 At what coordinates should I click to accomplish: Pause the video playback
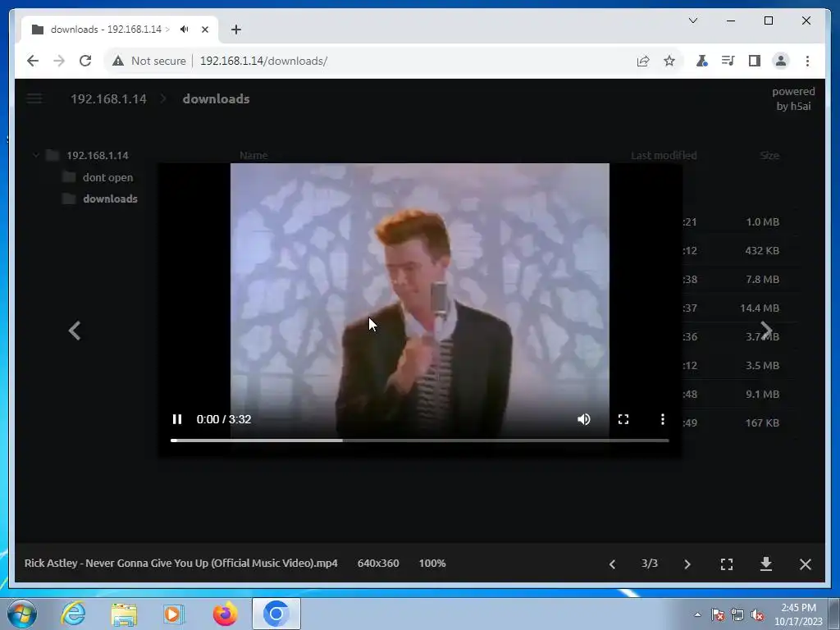click(x=177, y=419)
